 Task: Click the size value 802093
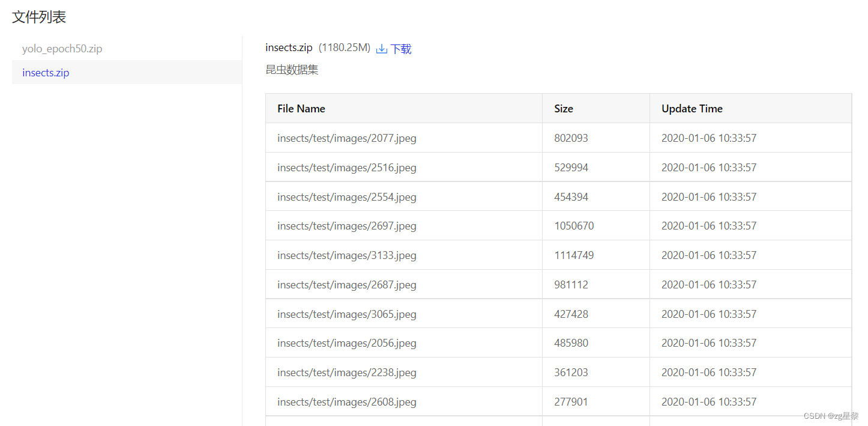tap(571, 138)
